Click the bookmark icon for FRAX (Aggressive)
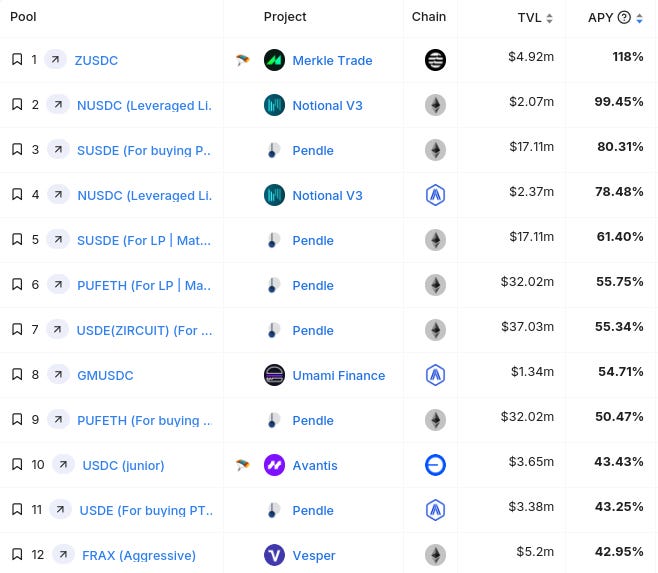This screenshot has width=658, height=573. click(x=17, y=554)
